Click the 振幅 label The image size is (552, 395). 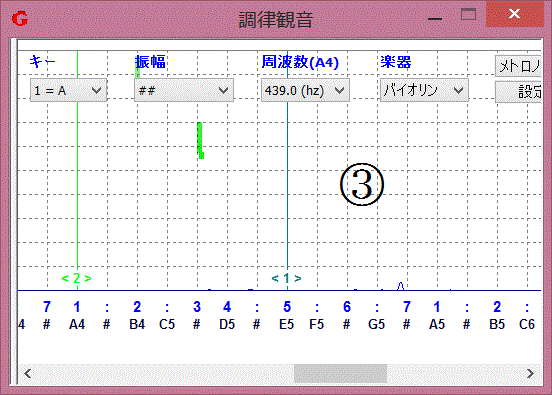pyautogui.click(x=151, y=62)
